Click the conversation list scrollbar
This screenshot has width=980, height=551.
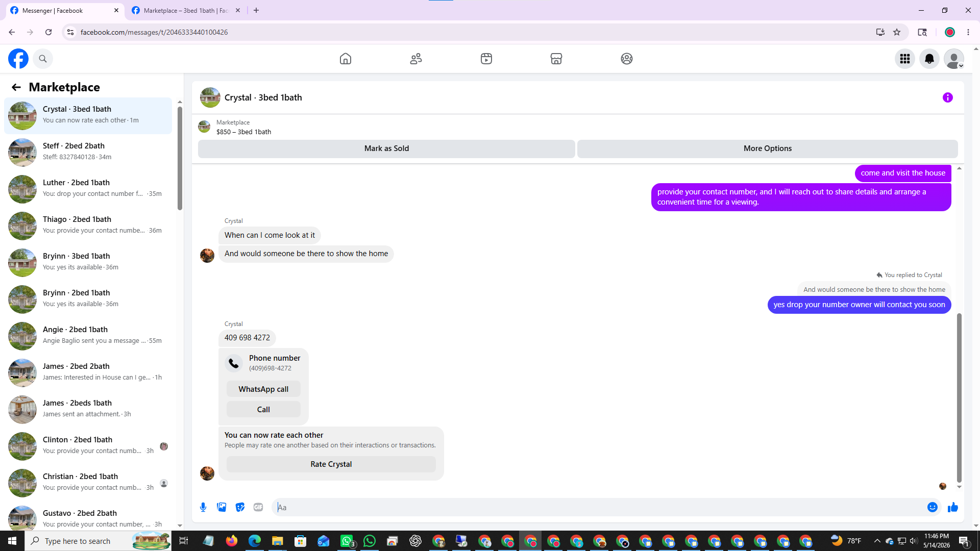[x=180, y=158]
